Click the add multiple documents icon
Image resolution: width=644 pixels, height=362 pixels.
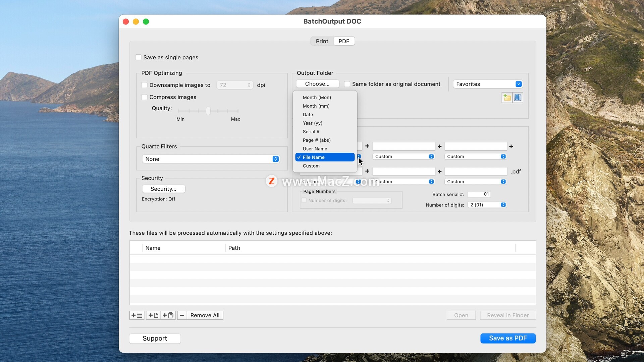(168, 315)
